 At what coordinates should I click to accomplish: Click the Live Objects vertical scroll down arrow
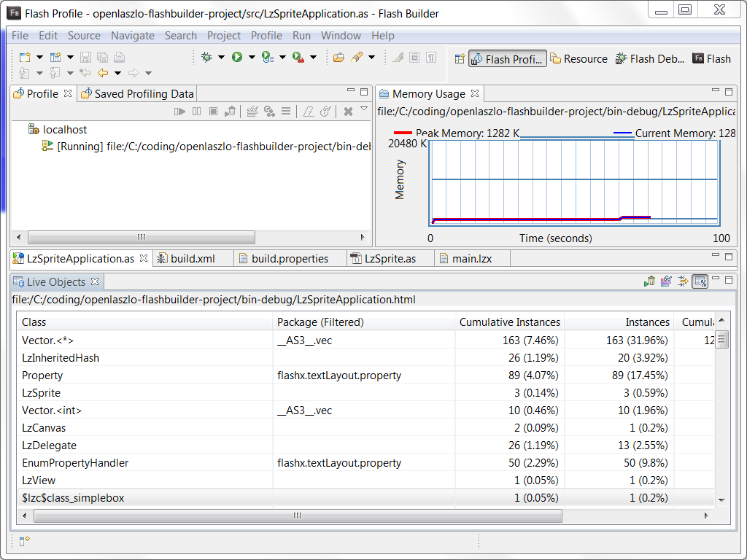721,500
